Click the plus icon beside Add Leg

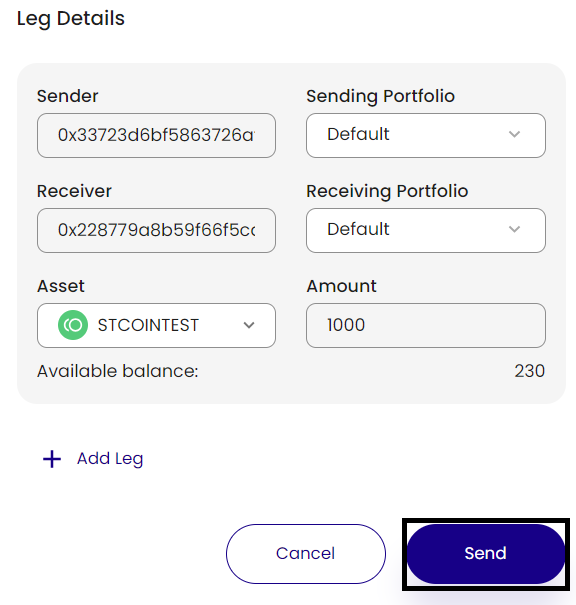[52, 459]
